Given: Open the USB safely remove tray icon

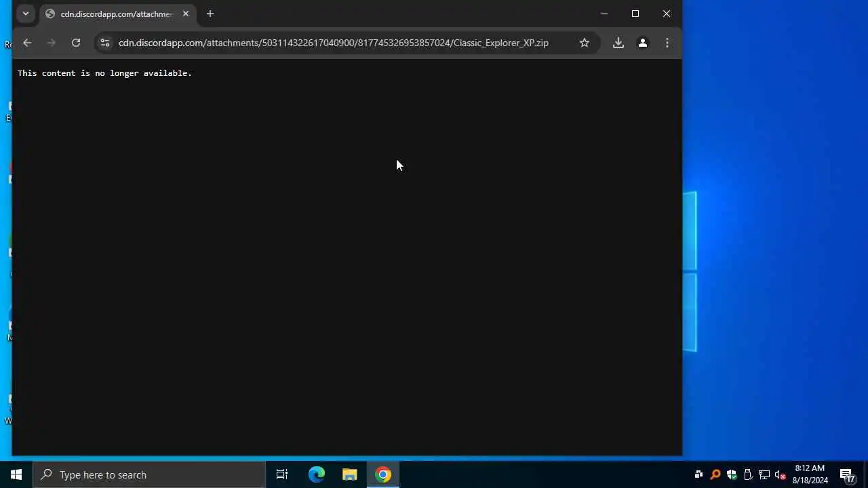Looking at the screenshot, I should [747, 474].
